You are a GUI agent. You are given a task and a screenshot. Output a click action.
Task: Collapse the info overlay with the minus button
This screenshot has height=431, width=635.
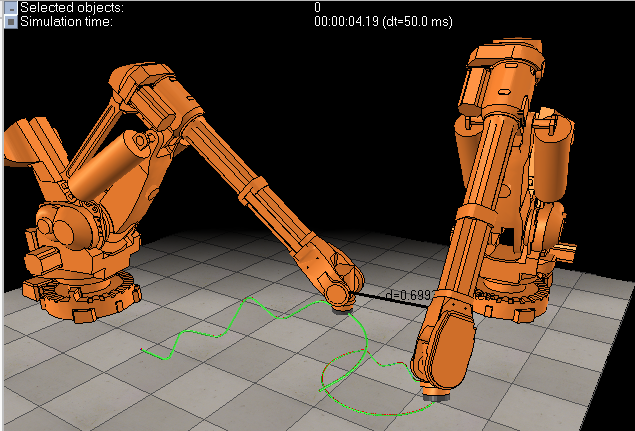tap(10, 7)
